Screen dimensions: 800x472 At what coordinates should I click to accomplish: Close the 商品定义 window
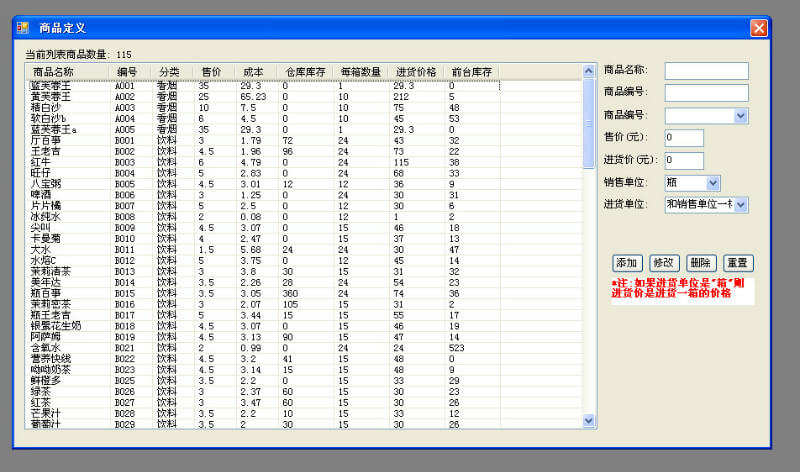[x=758, y=28]
